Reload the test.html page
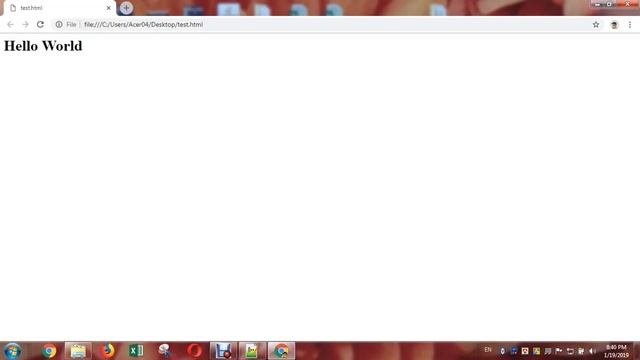This screenshot has height=360, width=640. point(40,24)
